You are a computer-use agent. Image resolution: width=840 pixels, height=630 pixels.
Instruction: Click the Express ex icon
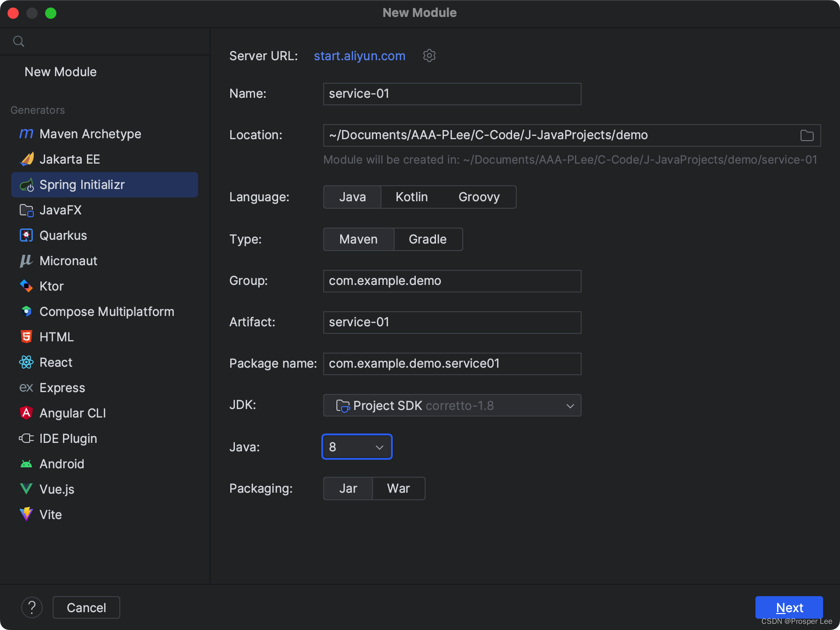[x=26, y=388]
